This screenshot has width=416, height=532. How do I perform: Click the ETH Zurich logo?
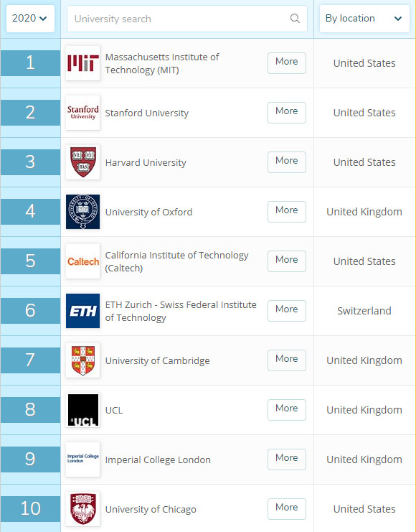[82, 311]
